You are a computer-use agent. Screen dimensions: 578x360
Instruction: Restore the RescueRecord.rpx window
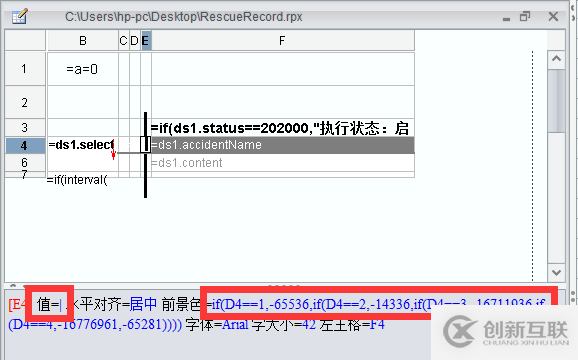pyautogui.click(x=525, y=17)
